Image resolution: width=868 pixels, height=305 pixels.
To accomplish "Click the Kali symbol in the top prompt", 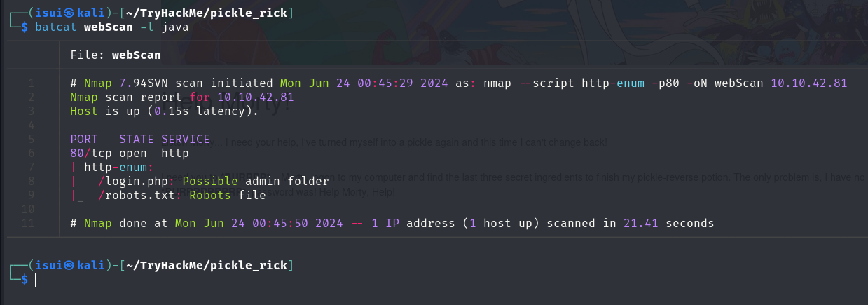I will click(69, 13).
